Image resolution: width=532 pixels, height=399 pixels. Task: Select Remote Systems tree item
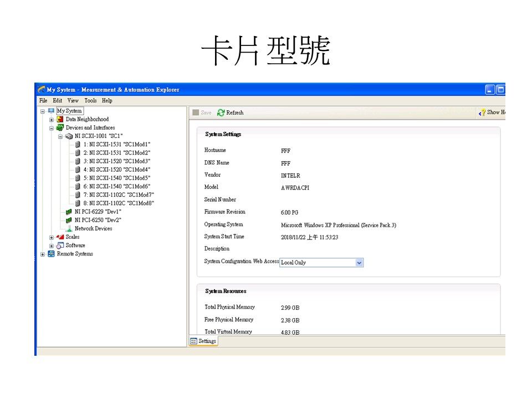click(x=75, y=254)
